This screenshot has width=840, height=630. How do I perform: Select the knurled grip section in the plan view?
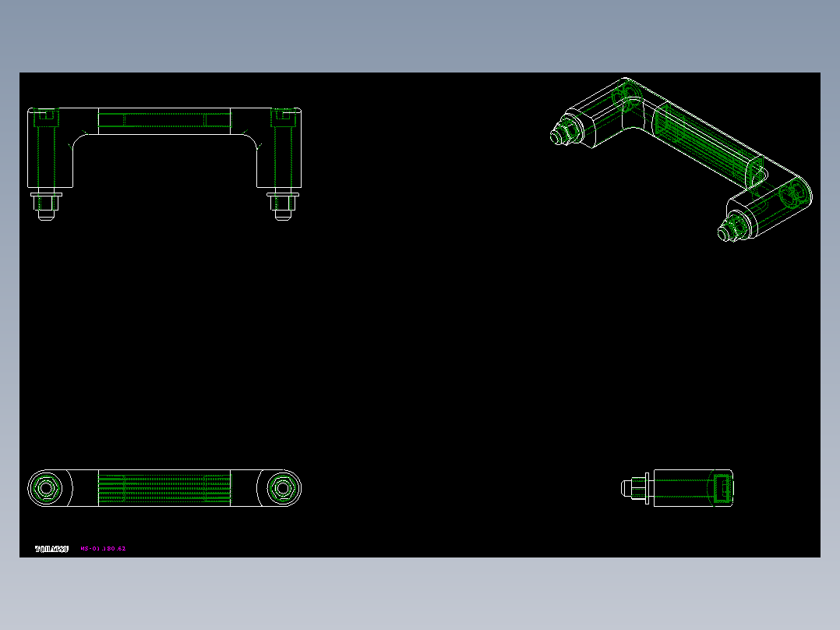[164, 488]
